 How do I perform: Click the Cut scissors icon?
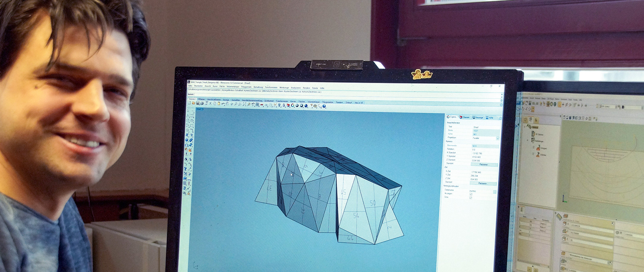point(210,104)
